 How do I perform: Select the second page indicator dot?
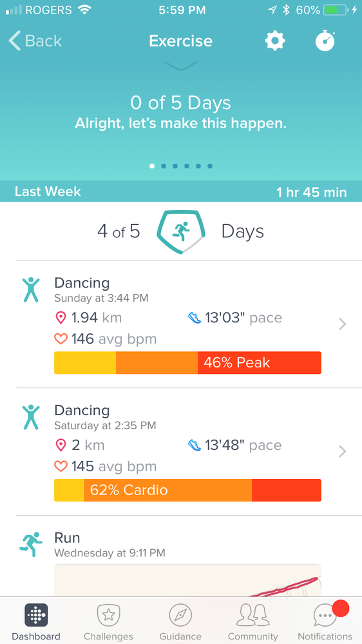[x=164, y=166]
